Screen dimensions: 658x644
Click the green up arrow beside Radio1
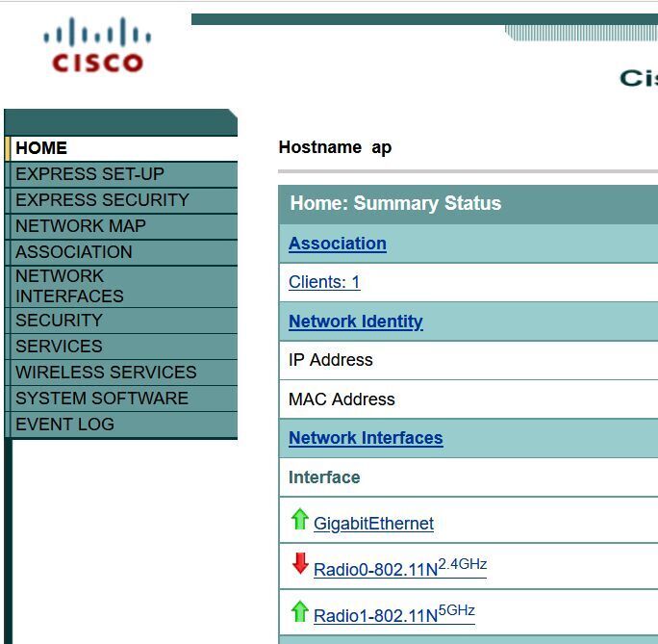pos(299,611)
